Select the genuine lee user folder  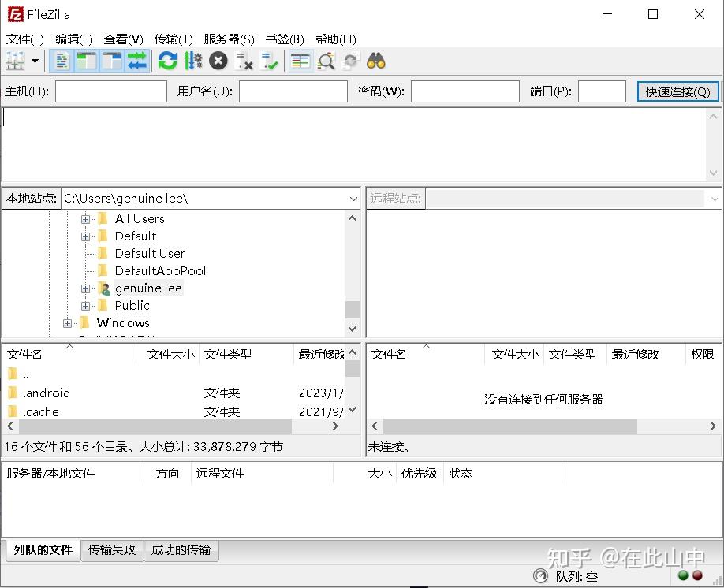click(x=148, y=288)
